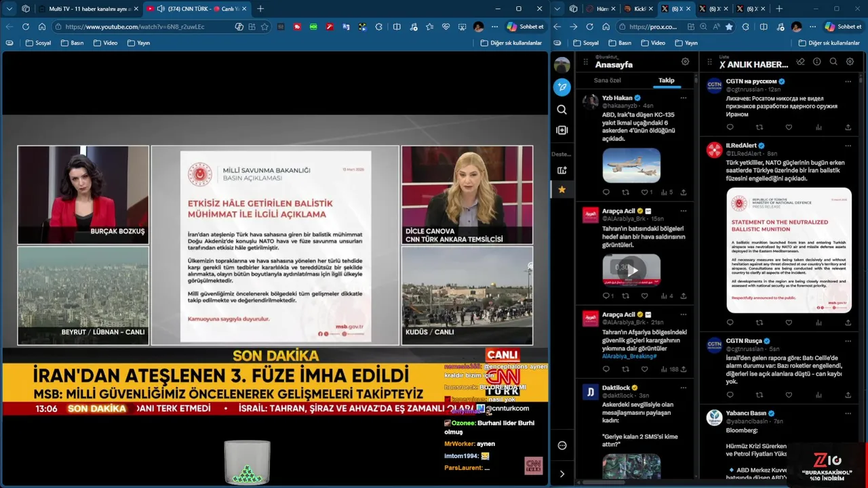Select the Sana özel tab

pyautogui.click(x=608, y=80)
